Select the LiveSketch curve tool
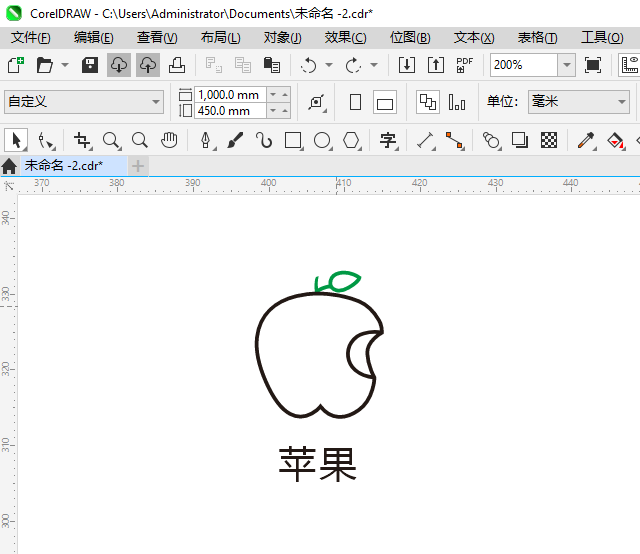 point(264,140)
